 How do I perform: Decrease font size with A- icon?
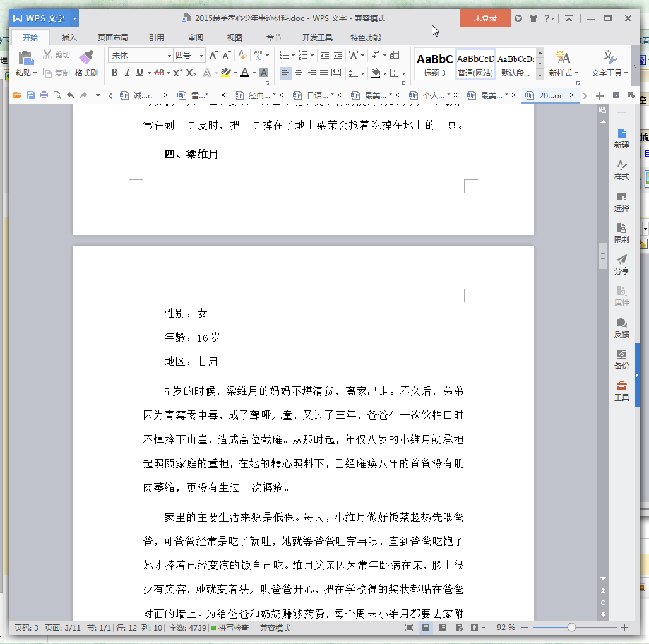point(226,55)
